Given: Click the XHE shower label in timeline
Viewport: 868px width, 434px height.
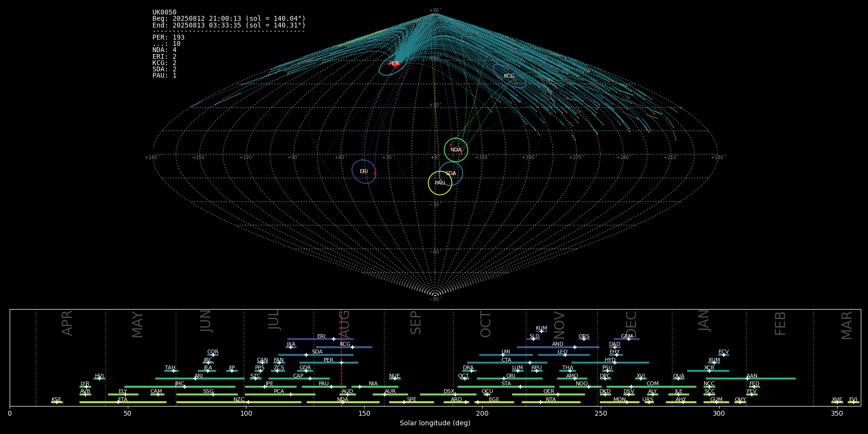Looking at the screenshot, I should click(837, 400).
